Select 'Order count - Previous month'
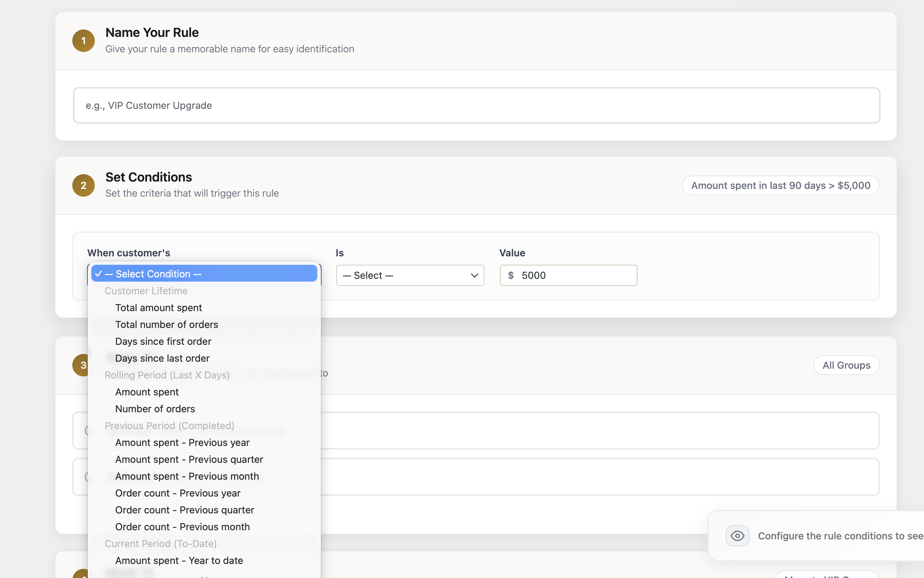Screen dimensions: 924x578 [x=182, y=527]
